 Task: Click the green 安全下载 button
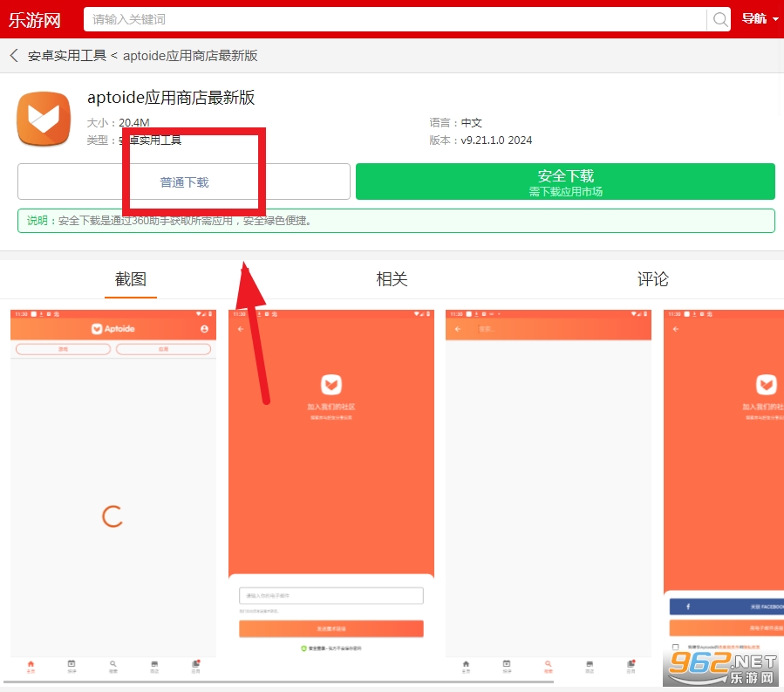pyautogui.click(x=565, y=182)
